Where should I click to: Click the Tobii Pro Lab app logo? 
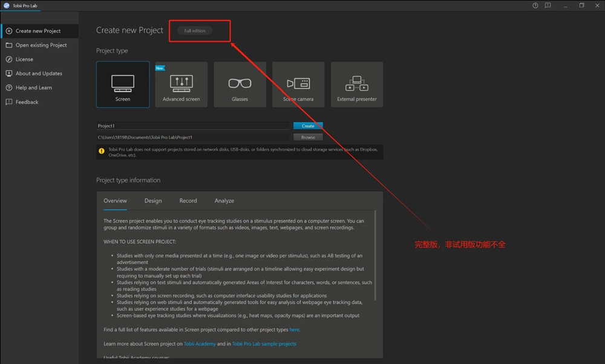6,5
